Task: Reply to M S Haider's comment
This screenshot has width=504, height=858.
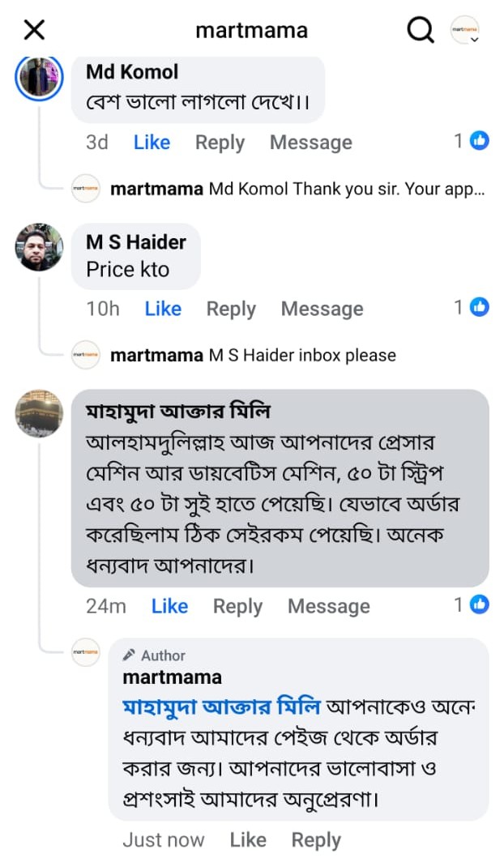Action: click(231, 309)
